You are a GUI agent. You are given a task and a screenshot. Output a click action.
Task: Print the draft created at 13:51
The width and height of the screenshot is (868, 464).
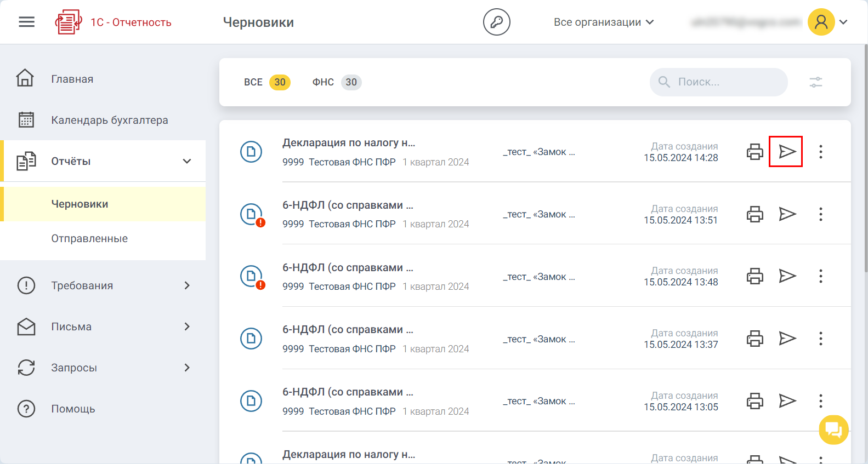coord(754,214)
